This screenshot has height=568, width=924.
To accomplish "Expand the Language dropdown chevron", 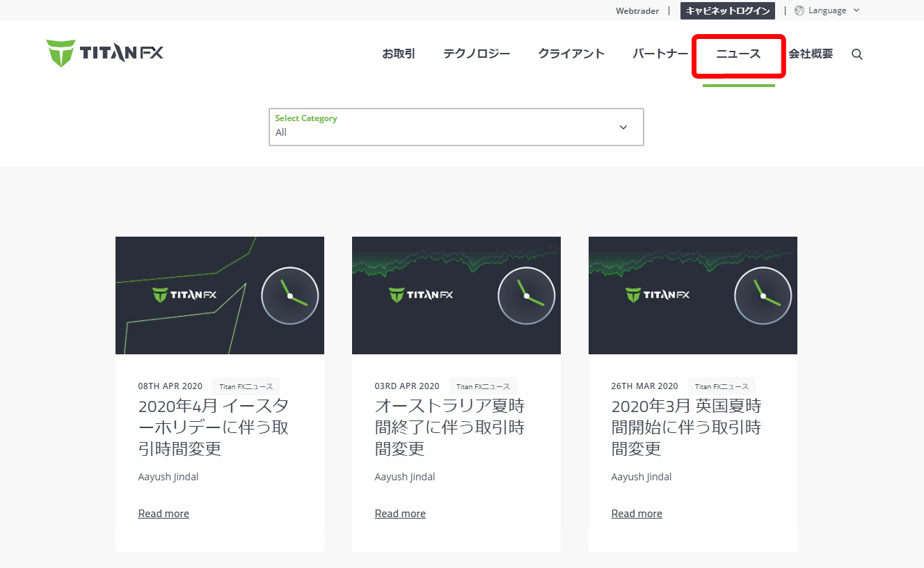I will [857, 10].
